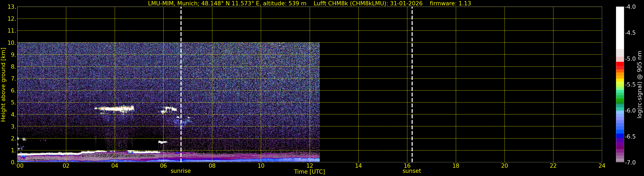Click the 'Height above ground [km]' axis label
The height and width of the screenshot is (176, 644).
pyautogui.click(x=3, y=85)
